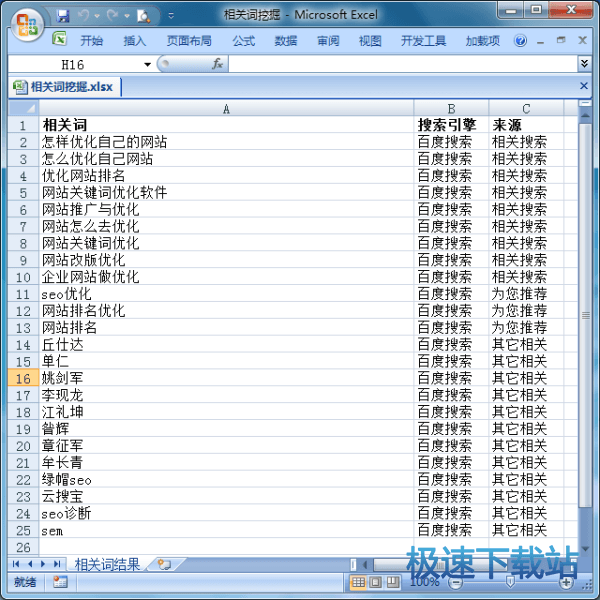This screenshot has height=600, width=600.
Task: Open the 数据 ribbon tab
Action: 286,40
